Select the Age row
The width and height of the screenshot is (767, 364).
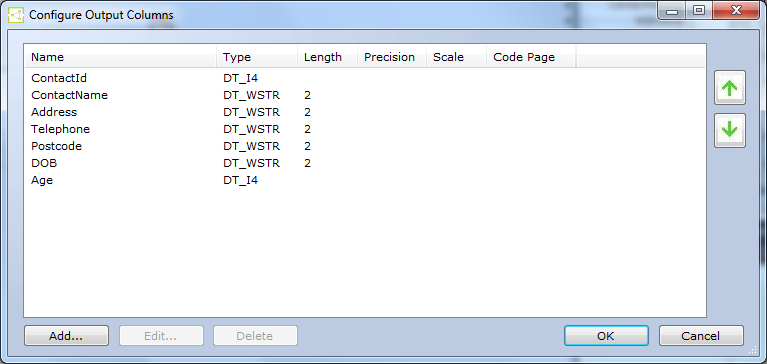[364, 180]
